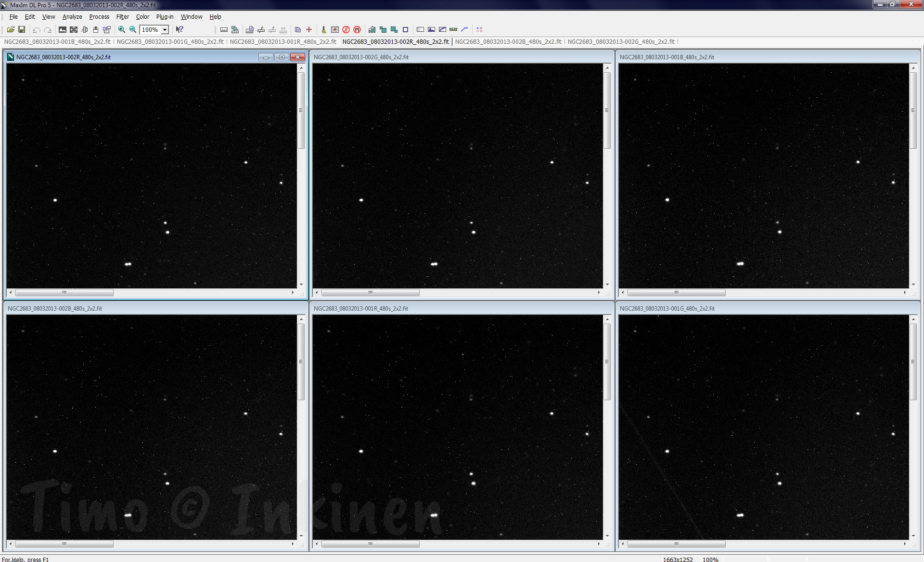
Task: Click the clean-up brush icon
Action: [x=323, y=29]
